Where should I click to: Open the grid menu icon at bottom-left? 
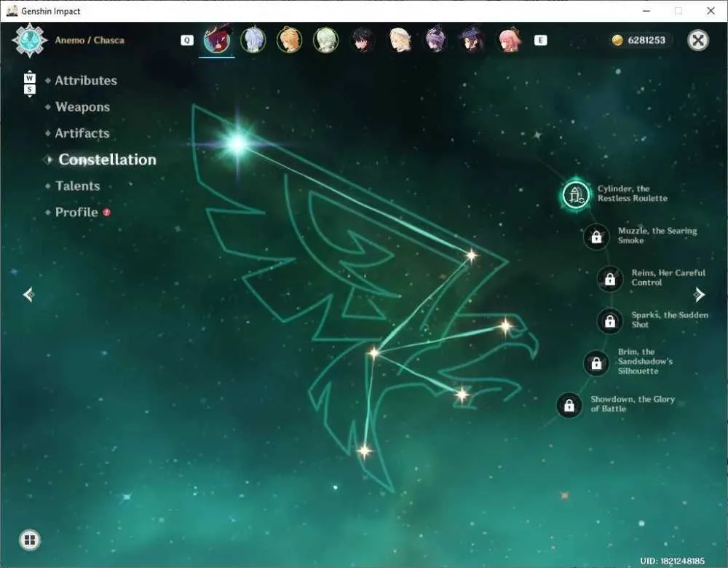(30, 540)
